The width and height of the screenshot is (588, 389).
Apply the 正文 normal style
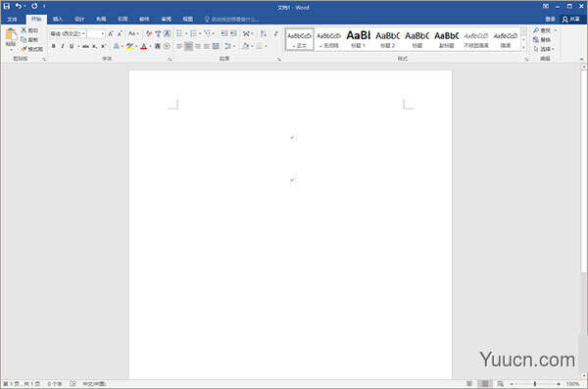pos(299,39)
